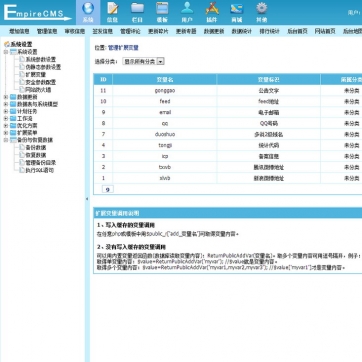
Task: Open the 栏目 (Column) folder icon
Action: tap(137, 8)
